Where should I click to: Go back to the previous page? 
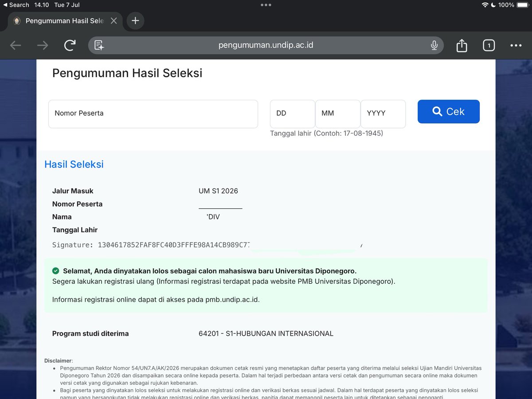tap(16, 45)
